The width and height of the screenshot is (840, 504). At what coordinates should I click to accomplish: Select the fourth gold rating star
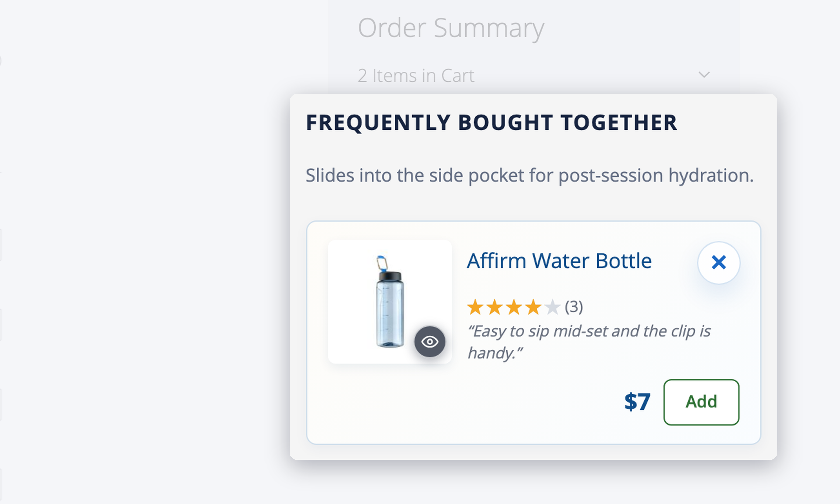pos(533,307)
